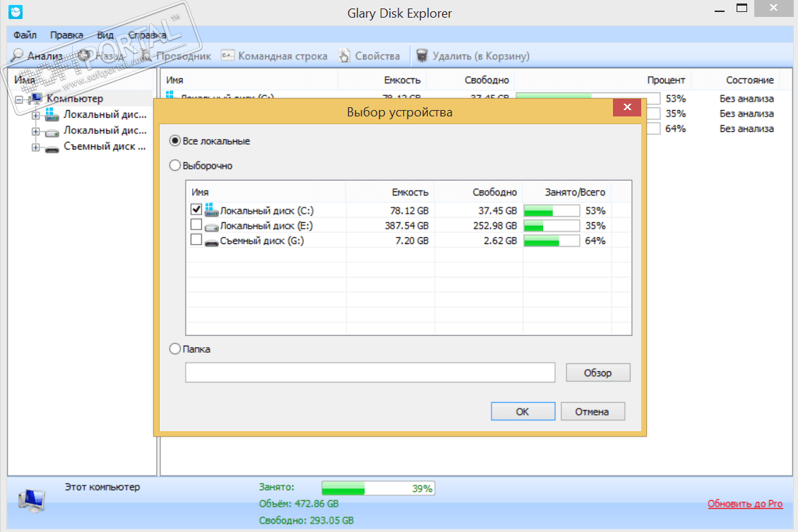
Task: Click the 252.98 GB free space cell
Action: click(x=494, y=226)
